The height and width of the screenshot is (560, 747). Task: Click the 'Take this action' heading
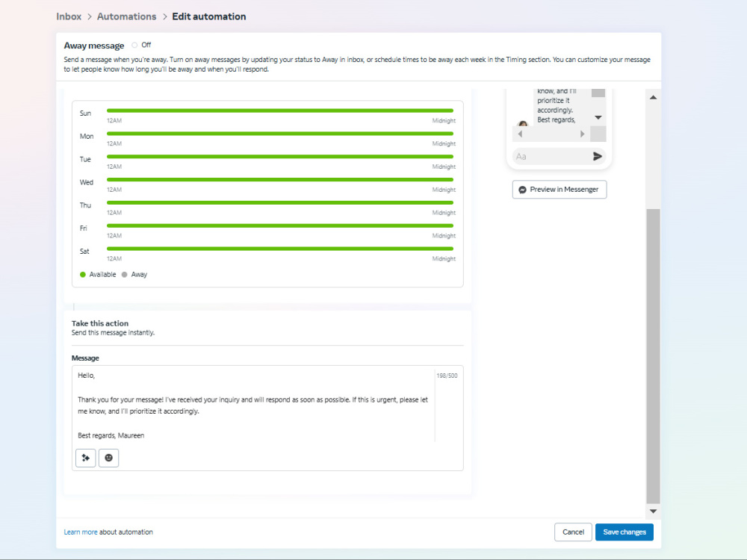tap(100, 323)
